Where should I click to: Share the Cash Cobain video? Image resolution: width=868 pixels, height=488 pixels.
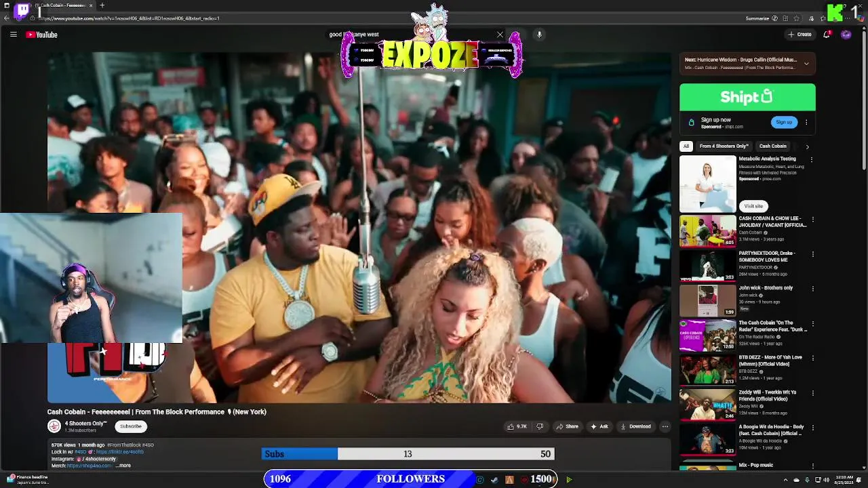568,426
